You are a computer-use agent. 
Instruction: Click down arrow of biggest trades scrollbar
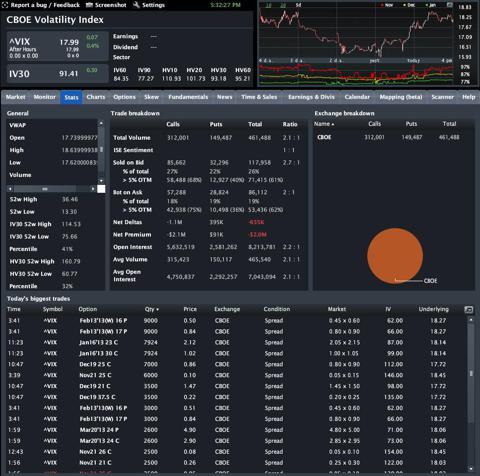471,468
